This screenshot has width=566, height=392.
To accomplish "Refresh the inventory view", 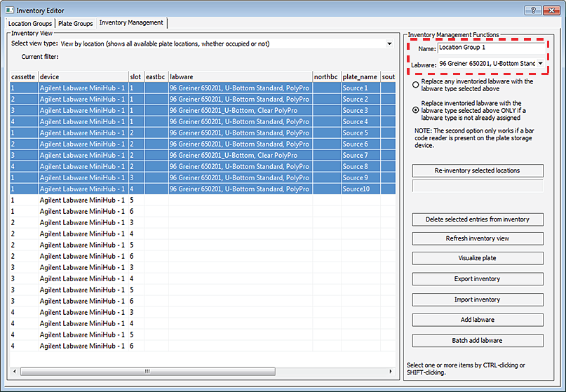I will coord(478,239).
